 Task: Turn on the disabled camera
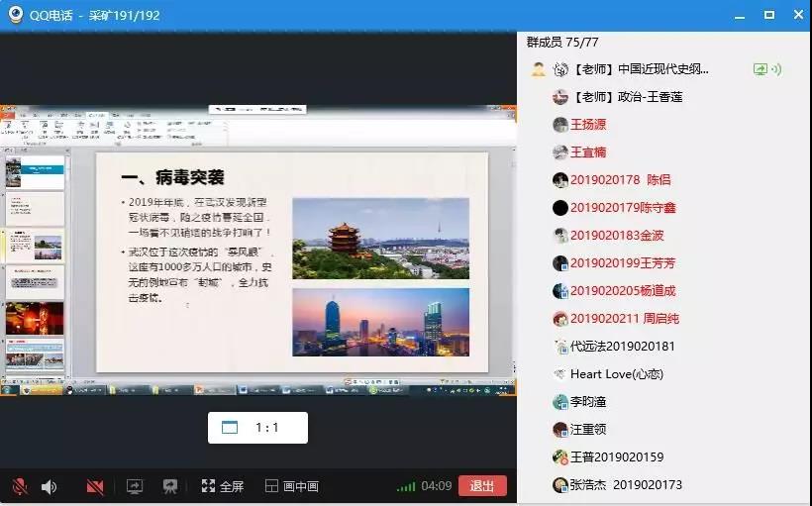pyautogui.click(x=95, y=486)
